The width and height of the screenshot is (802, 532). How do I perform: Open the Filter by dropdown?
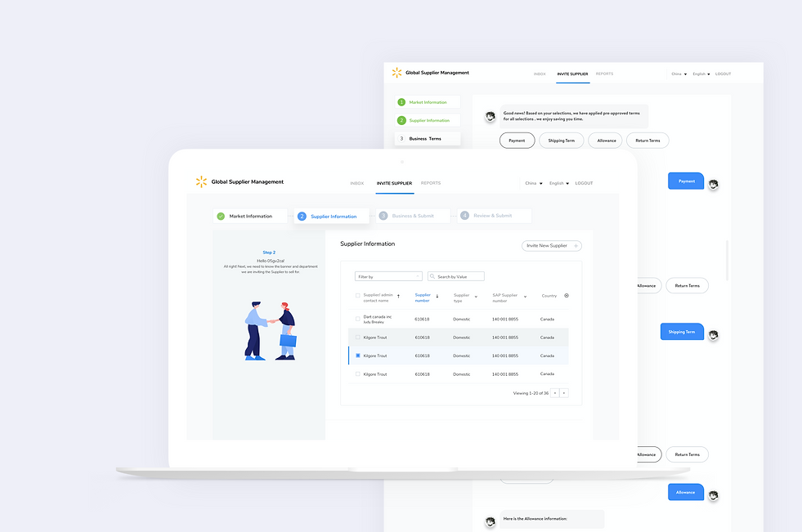click(x=389, y=276)
